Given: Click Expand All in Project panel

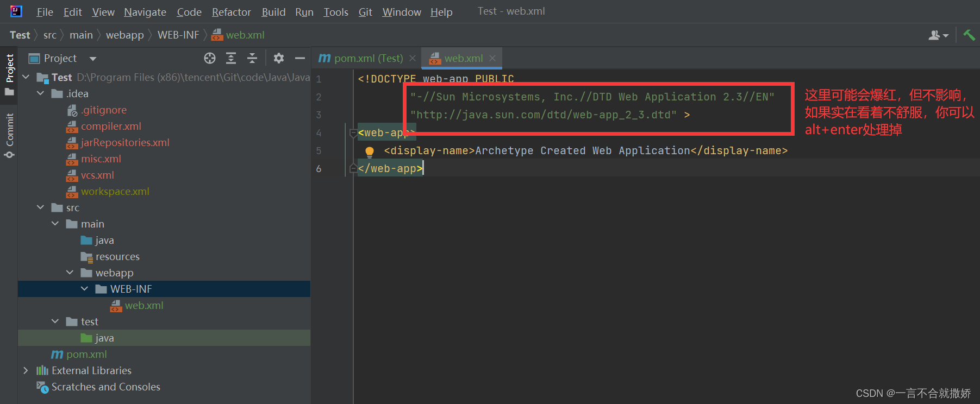Looking at the screenshot, I should [231, 58].
